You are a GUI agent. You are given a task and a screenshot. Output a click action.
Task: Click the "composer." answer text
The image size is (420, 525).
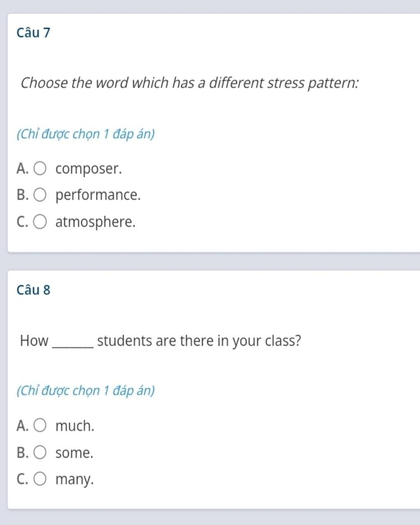89,169
